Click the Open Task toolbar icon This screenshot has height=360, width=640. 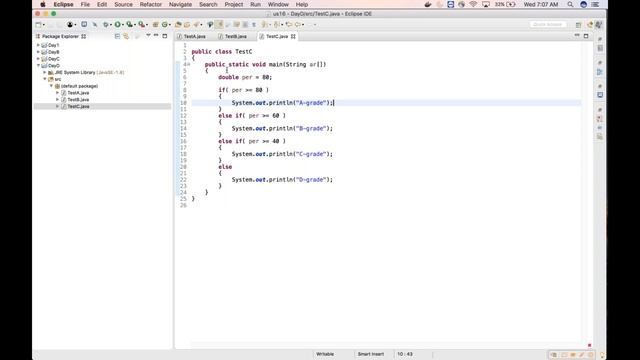click(187, 24)
